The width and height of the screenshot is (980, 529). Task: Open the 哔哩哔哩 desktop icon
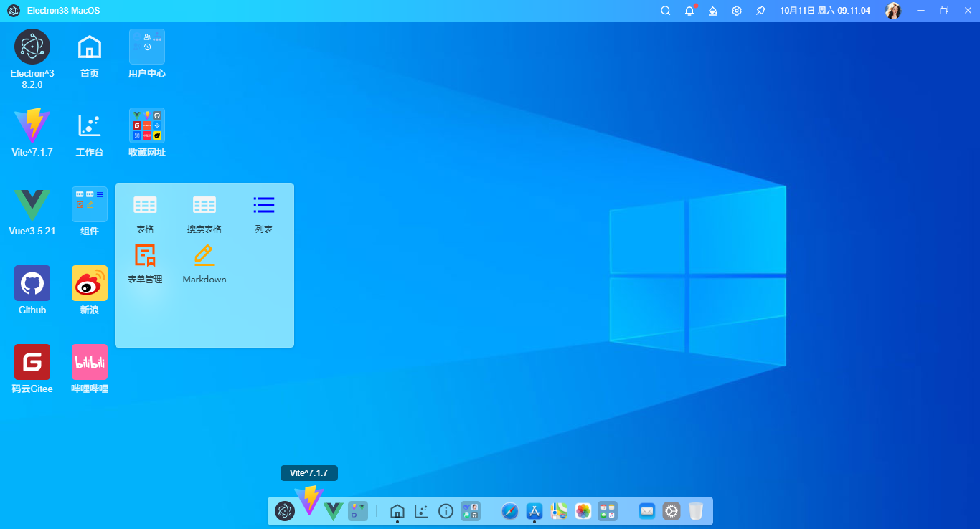(x=90, y=362)
